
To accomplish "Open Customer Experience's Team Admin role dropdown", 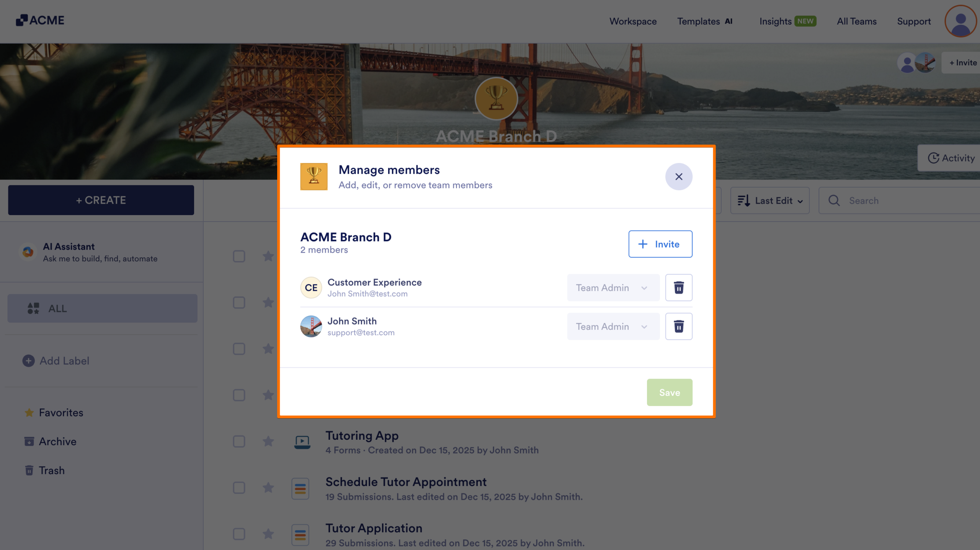I will pyautogui.click(x=613, y=287).
